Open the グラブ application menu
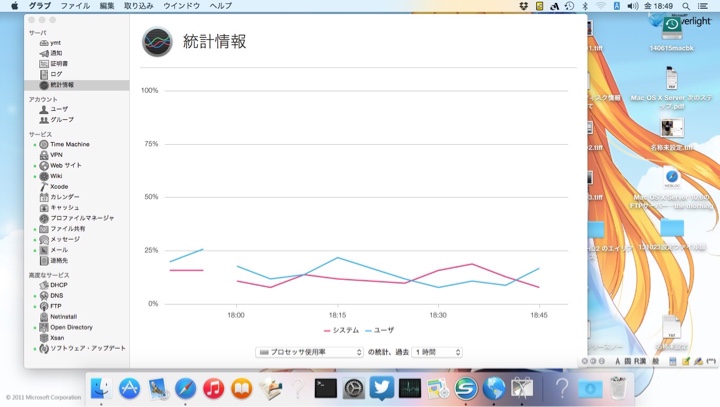 39,6
